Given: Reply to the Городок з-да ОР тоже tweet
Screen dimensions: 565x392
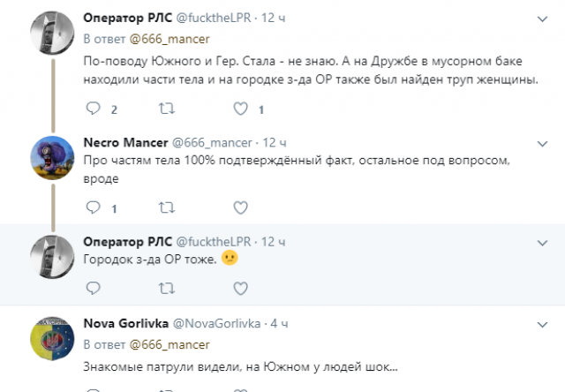Looking at the screenshot, I should [94, 287].
